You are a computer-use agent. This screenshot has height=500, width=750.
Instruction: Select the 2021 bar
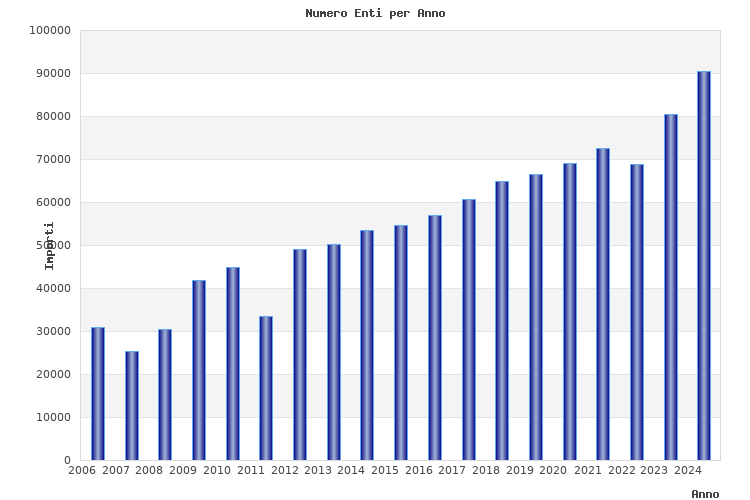point(603,304)
